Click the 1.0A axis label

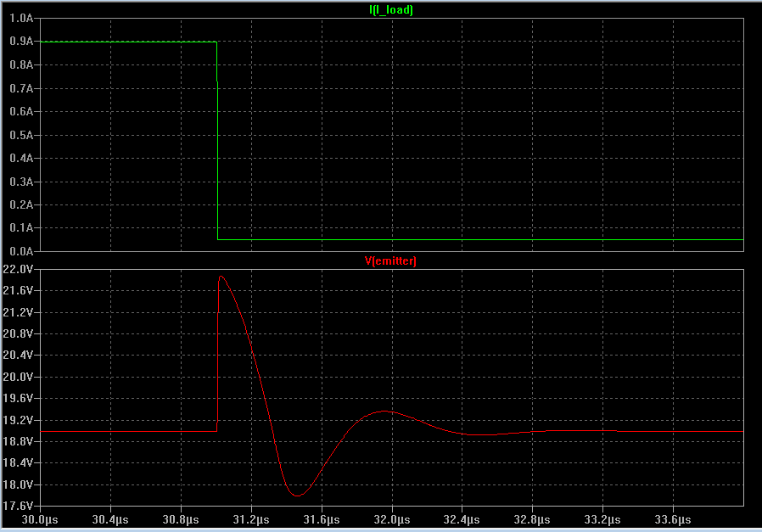click(x=21, y=19)
